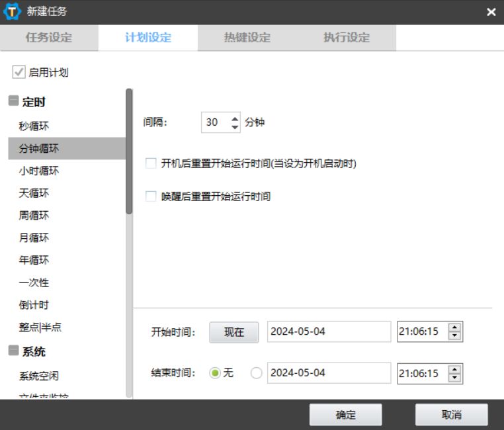Click the 间隔 minutes value field
The width and height of the screenshot is (504, 430).
(216, 122)
